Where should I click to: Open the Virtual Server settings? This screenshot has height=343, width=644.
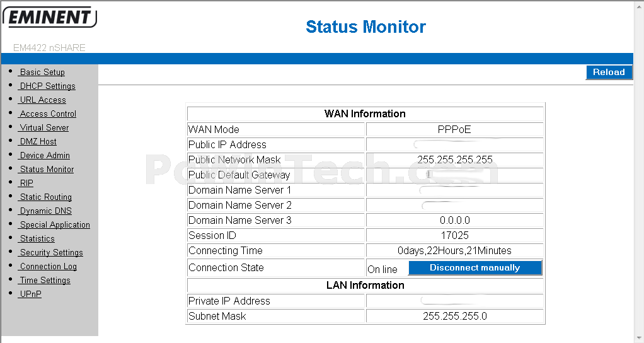(x=43, y=128)
